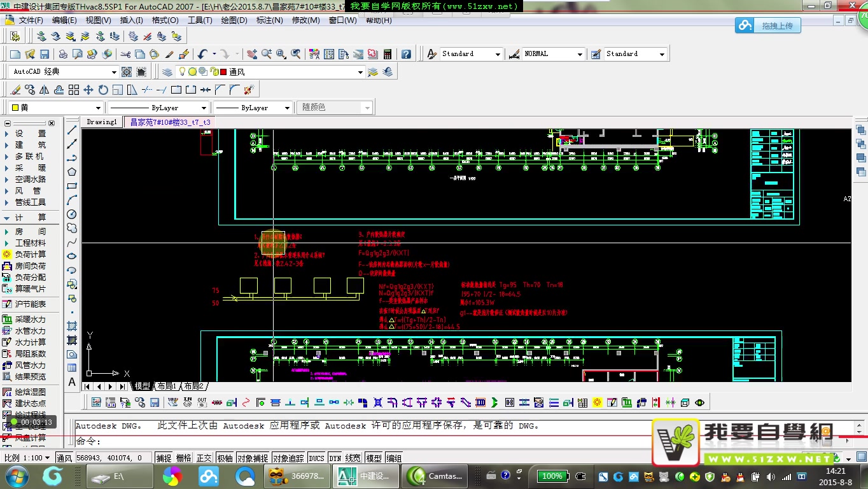Toggle 正交 ortho mode in status bar
868x489 pixels.
tap(204, 458)
